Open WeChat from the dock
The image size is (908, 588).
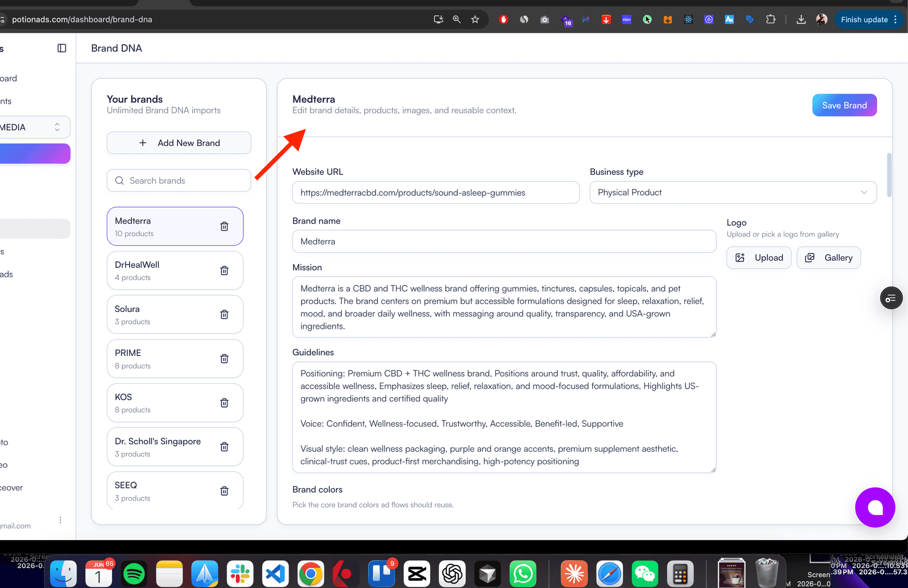point(645,574)
